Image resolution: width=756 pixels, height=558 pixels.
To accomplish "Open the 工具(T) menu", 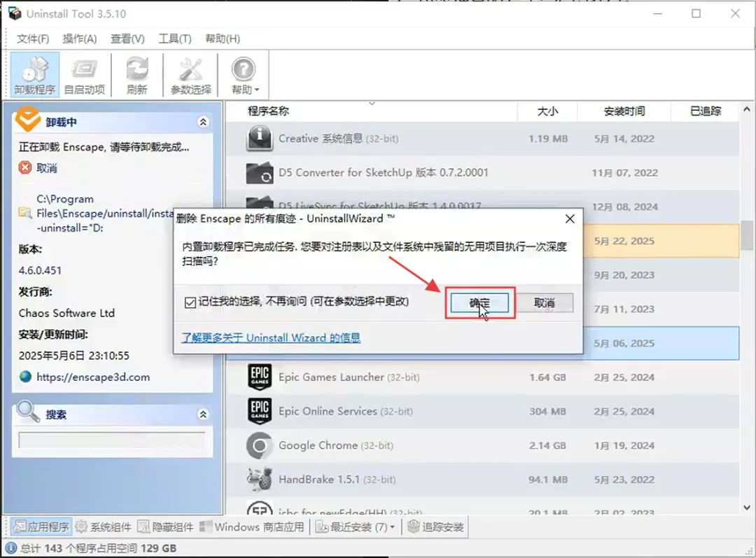I will coord(175,39).
